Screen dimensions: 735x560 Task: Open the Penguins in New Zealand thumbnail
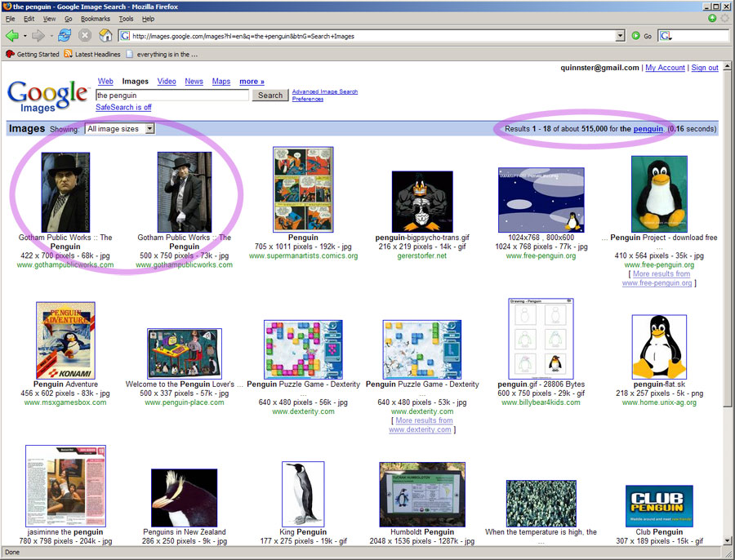click(x=185, y=498)
